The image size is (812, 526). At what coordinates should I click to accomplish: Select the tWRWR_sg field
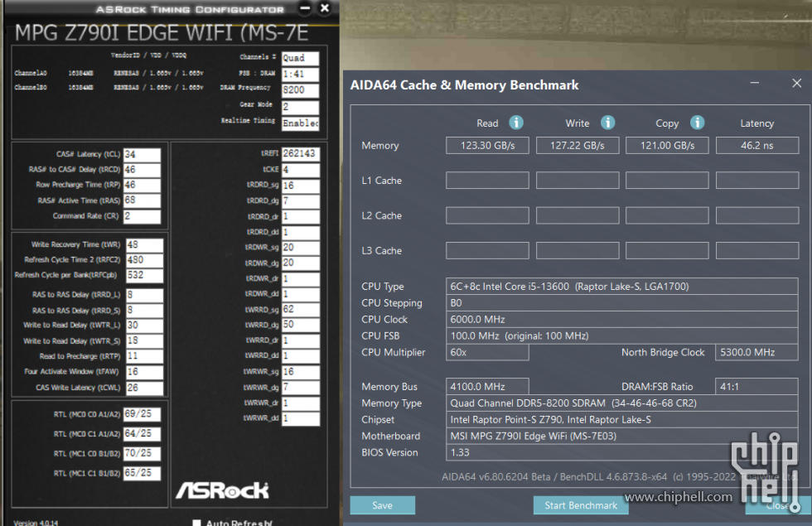click(300, 372)
